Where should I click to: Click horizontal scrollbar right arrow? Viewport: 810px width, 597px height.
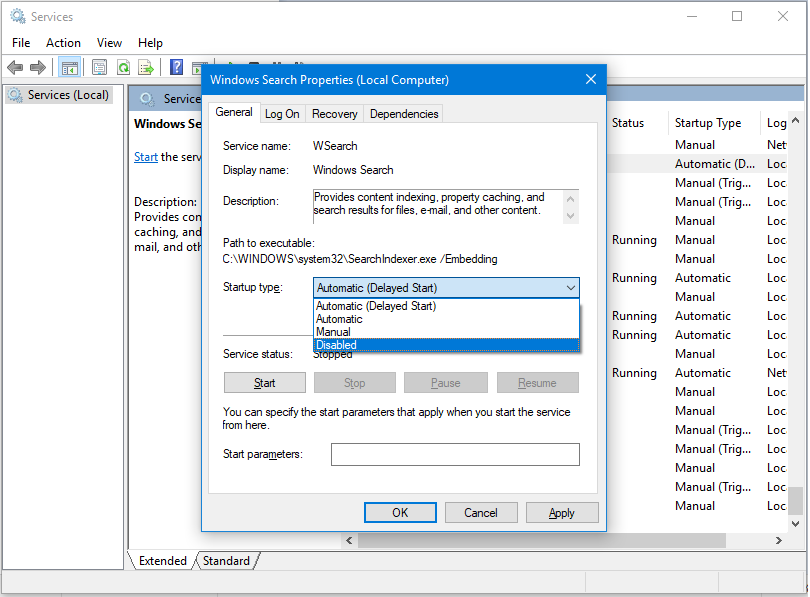tap(778, 541)
